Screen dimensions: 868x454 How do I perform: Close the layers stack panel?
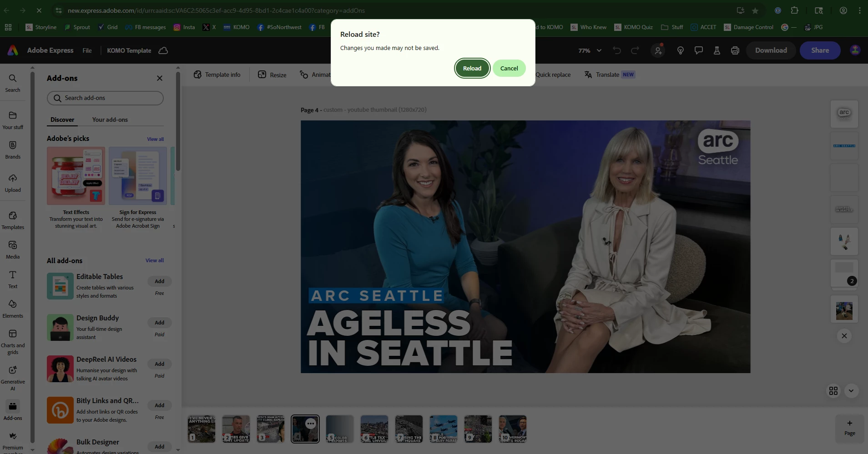click(844, 336)
